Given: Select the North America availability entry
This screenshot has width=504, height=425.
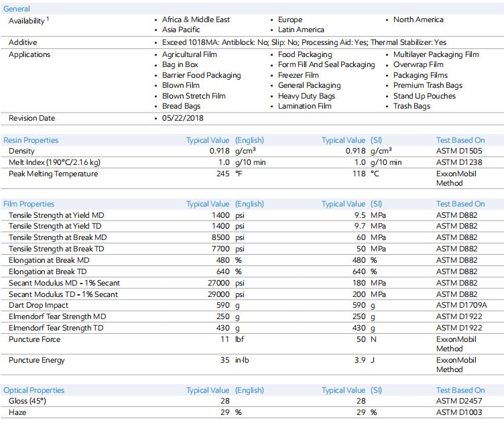Looking at the screenshot, I should 418,19.
